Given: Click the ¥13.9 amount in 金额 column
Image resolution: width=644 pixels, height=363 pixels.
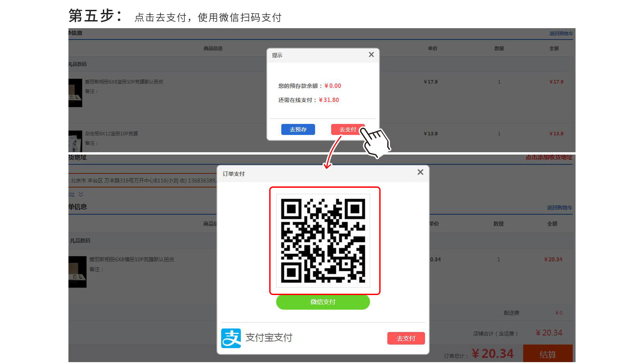Looking at the screenshot, I should [x=556, y=134].
